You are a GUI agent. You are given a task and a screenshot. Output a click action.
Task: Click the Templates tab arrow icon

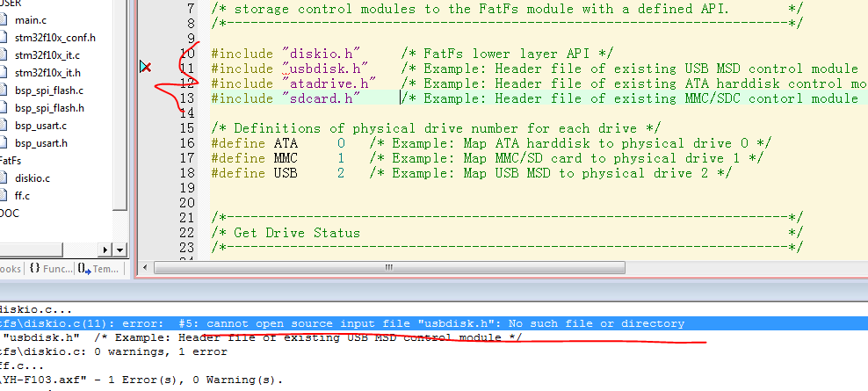coord(84,269)
